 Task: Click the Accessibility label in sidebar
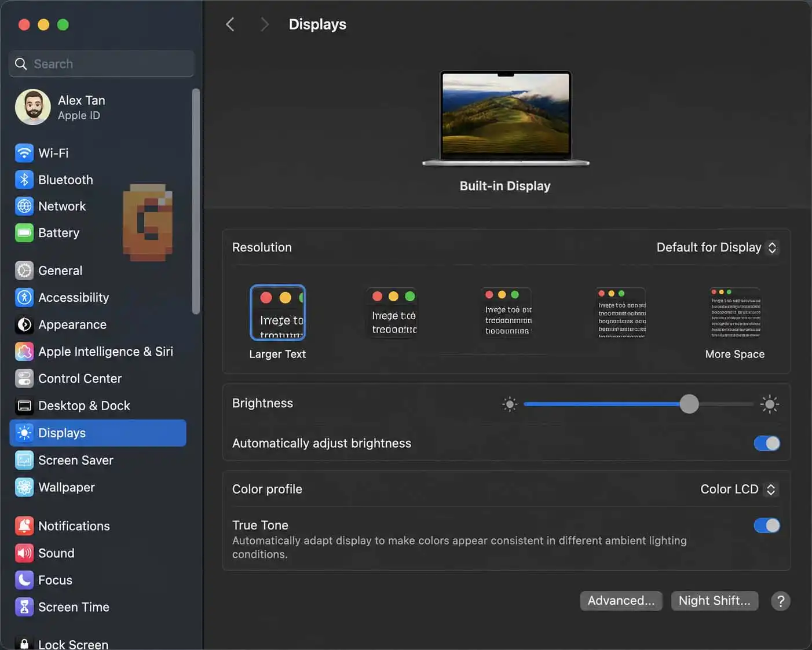74,298
